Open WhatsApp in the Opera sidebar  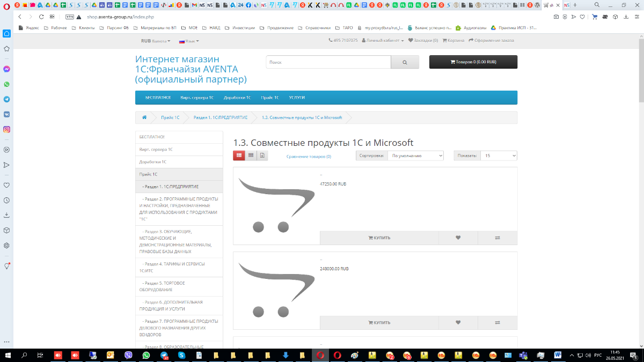coord(7,84)
